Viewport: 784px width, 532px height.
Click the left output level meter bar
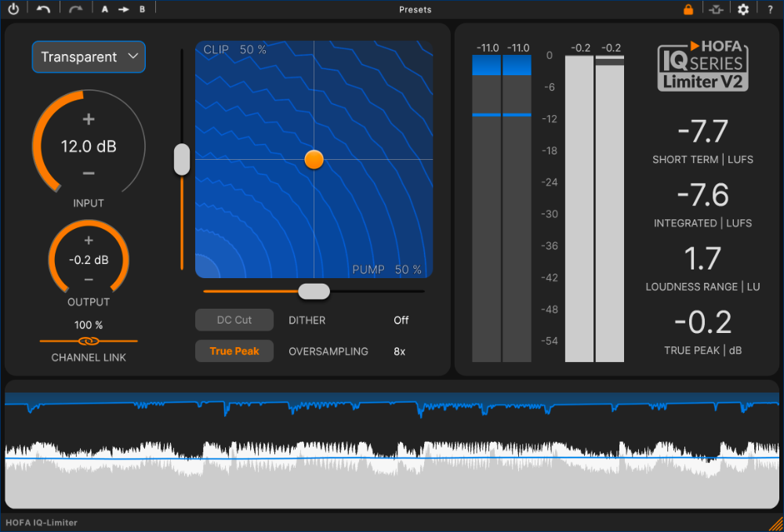pyautogui.click(x=579, y=208)
